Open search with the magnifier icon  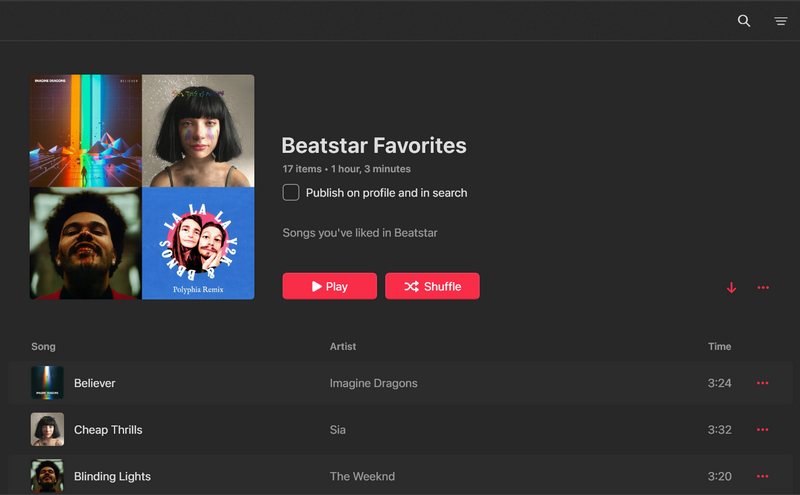point(744,21)
